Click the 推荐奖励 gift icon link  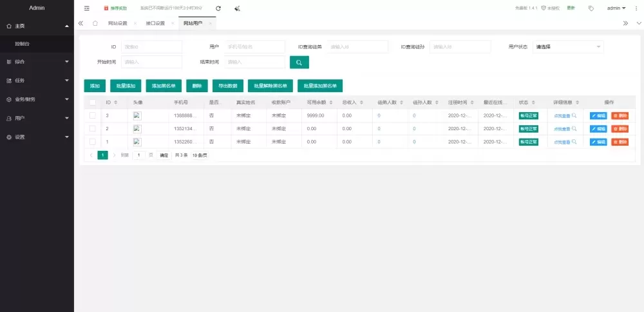click(x=115, y=8)
